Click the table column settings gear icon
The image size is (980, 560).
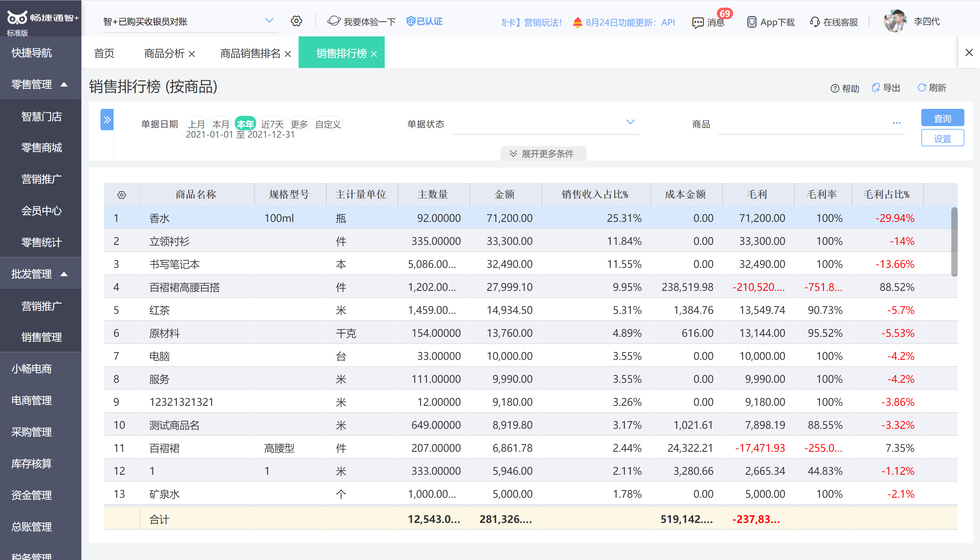click(x=122, y=195)
